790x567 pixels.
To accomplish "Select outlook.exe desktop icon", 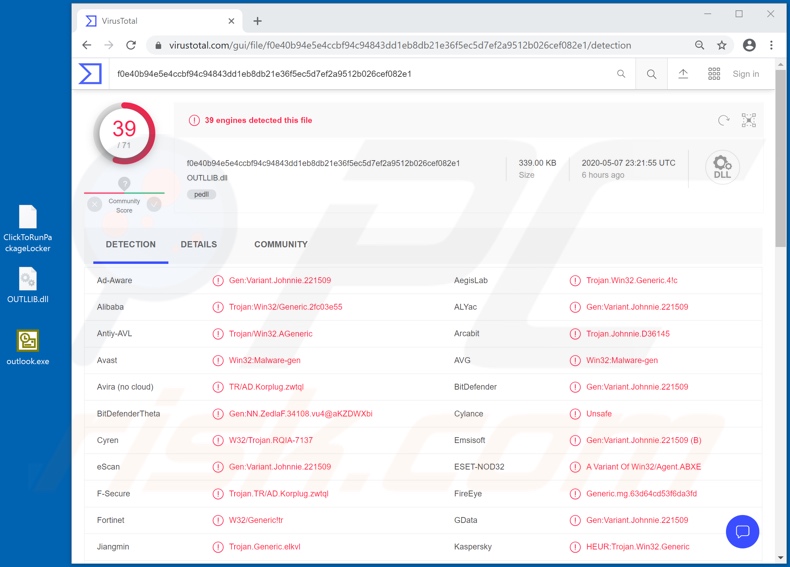I will (28, 346).
